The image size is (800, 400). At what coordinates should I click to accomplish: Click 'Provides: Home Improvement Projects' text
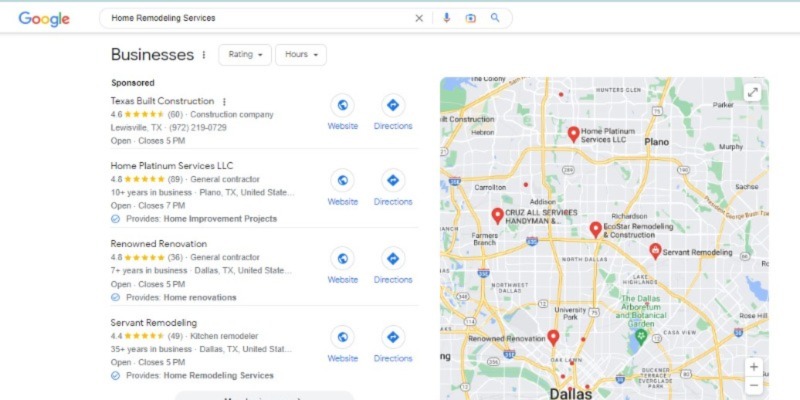202,219
